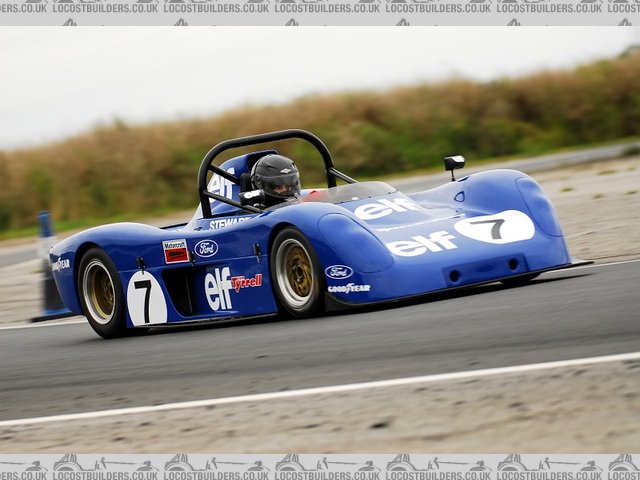The image size is (640, 480).
Task: Click the Ford oval logo behind front wheel
Action: coord(339,271)
